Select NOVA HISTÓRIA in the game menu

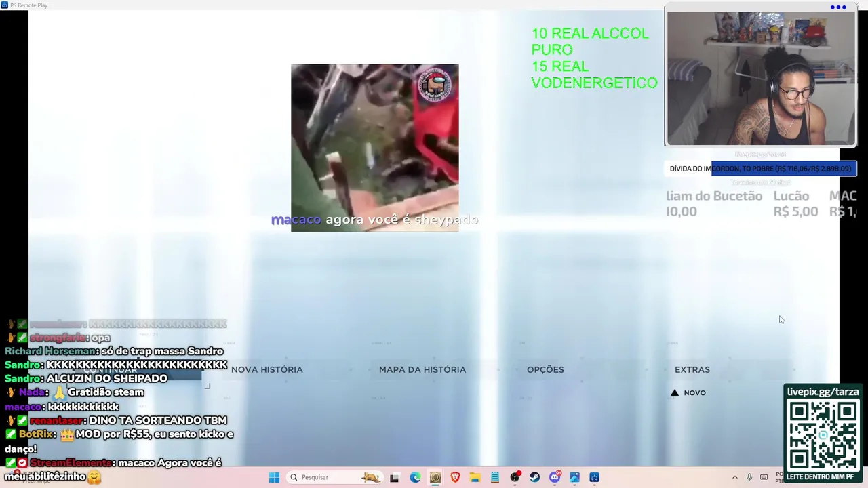click(x=267, y=369)
